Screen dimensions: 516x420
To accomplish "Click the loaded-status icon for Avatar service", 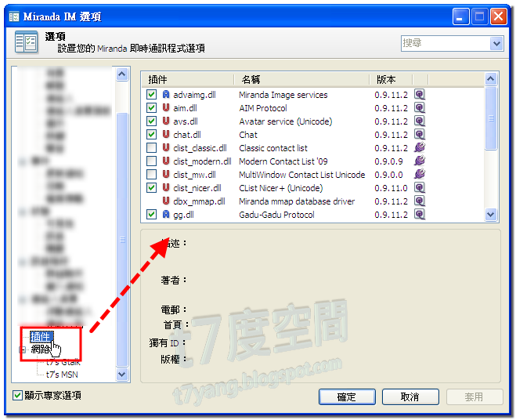I will (x=420, y=121).
